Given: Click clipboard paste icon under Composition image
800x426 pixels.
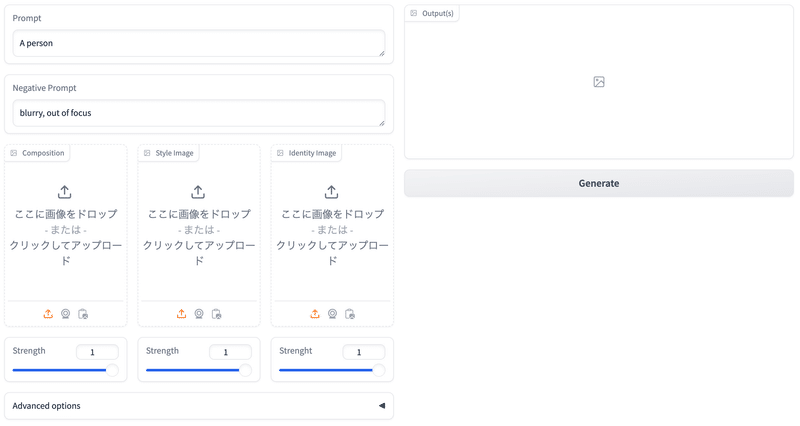Looking at the screenshot, I should (x=83, y=314).
